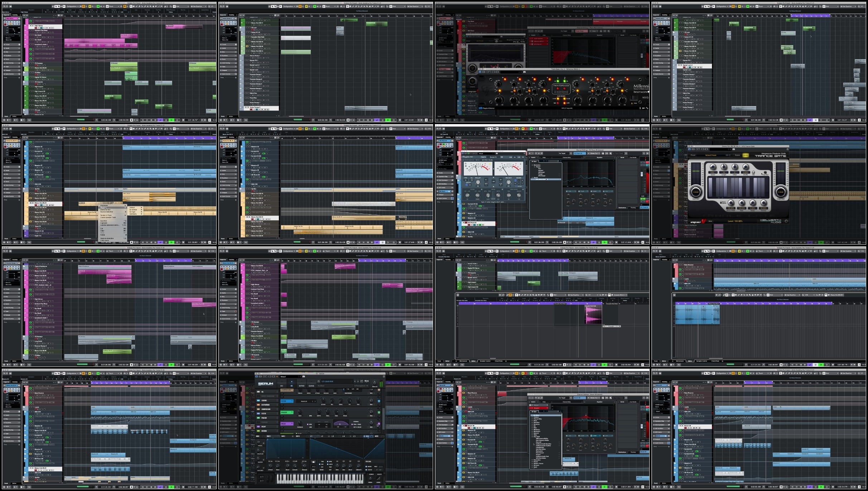This screenshot has width=868, height=491.
Task: Expand Serum DELAY effect type dropdown
Action: point(287,424)
